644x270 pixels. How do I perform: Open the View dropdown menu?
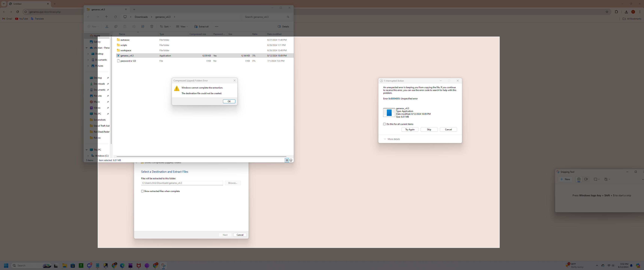(182, 27)
